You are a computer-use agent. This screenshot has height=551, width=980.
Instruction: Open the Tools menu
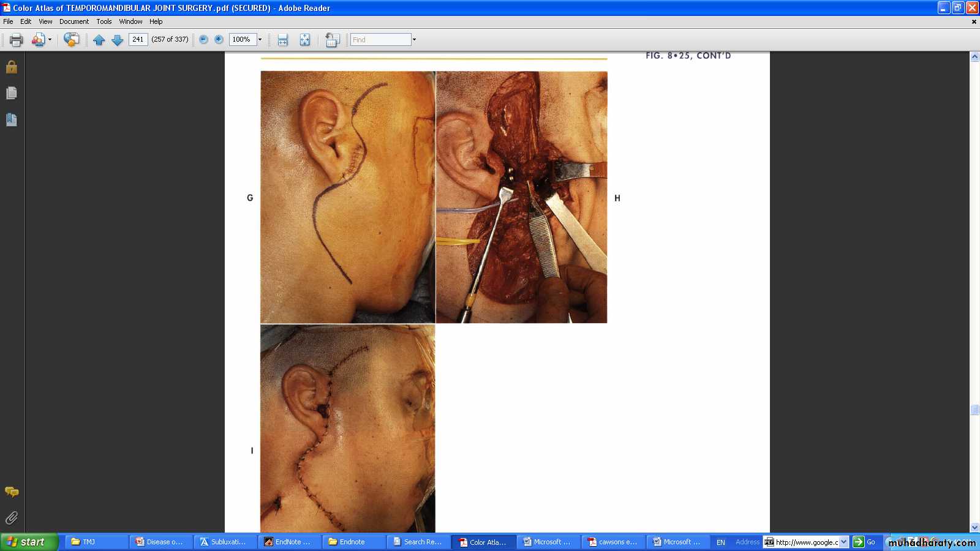point(104,21)
